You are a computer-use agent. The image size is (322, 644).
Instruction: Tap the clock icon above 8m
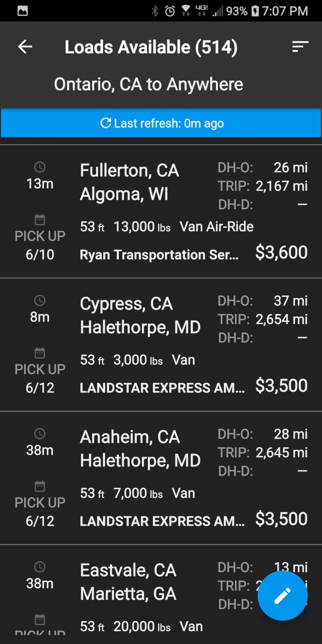pos(40,300)
